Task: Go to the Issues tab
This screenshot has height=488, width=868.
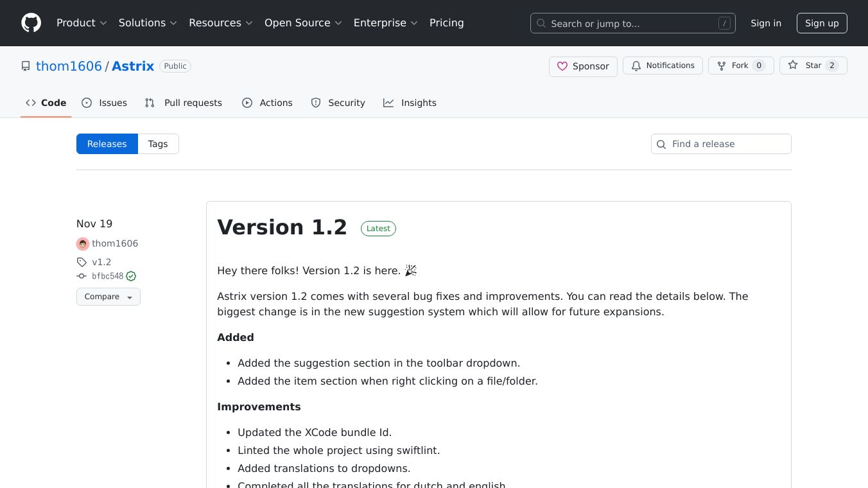Action: (x=105, y=103)
